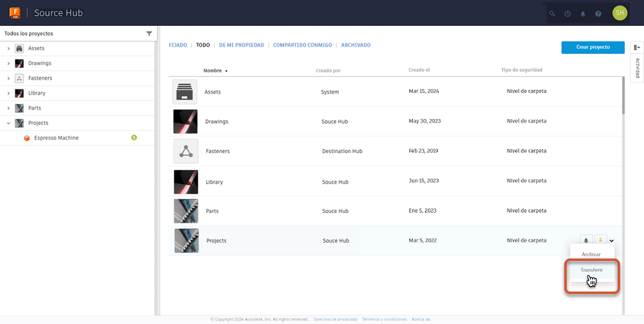644x324 pixels.
Task: Open the Fasteners project thumbnail
Action: click(x=186, y=151)
